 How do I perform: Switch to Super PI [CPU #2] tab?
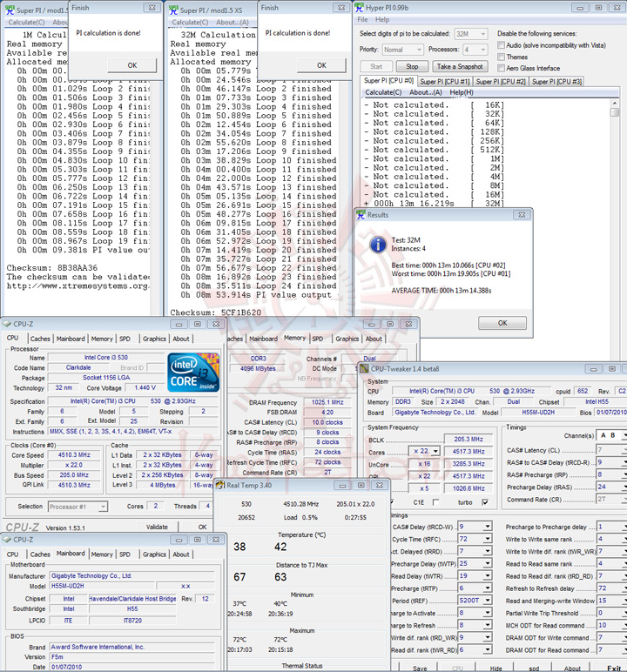coord(501,82)
